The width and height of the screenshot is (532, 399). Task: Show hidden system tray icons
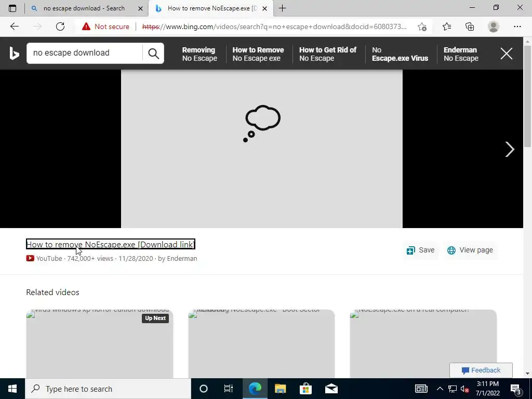(x=440, y=389)
